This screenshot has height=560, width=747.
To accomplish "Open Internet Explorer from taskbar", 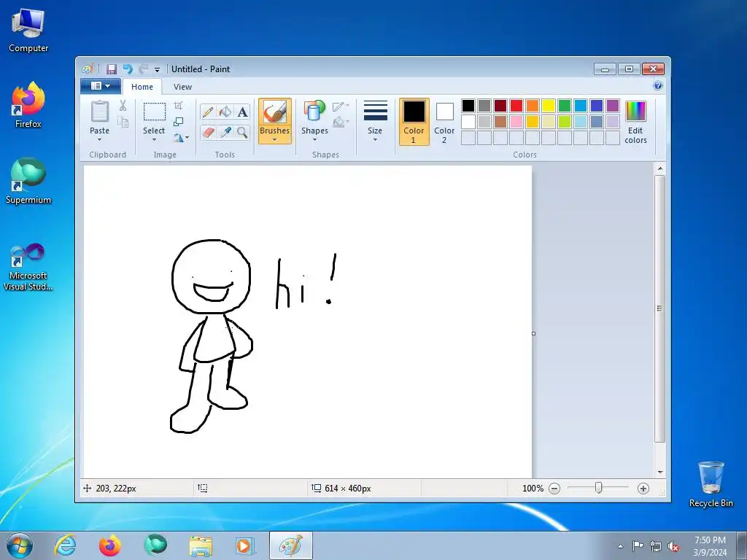I will pos(65,545).
